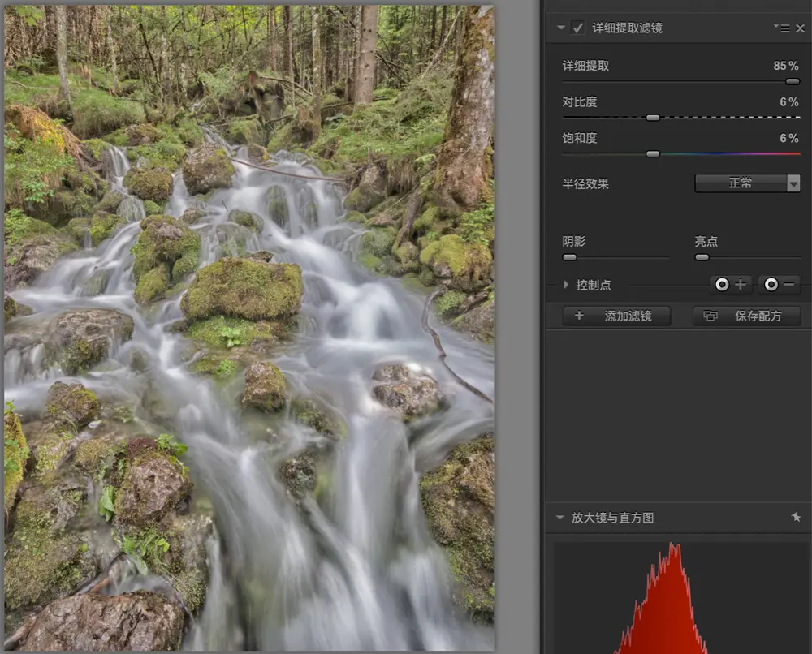The image size is (812, 654).
Task: Click the waterfall preview image
Action: coord(249,328)
